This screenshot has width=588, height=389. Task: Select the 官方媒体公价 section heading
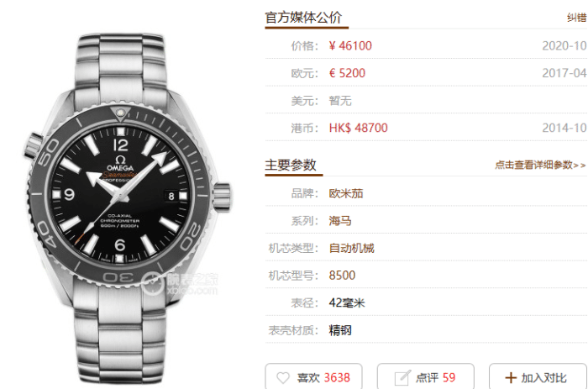click(x=303, y=18)
